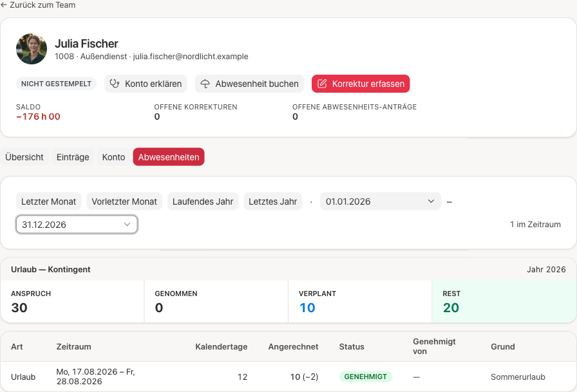Choose the Laufendes Jahr range

coord(203,201)
